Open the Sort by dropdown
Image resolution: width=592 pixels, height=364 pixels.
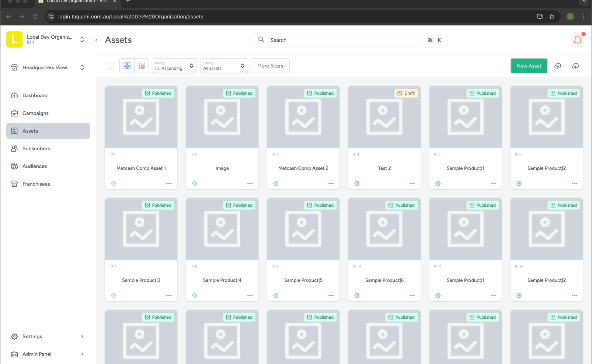(x=174, y=66)
